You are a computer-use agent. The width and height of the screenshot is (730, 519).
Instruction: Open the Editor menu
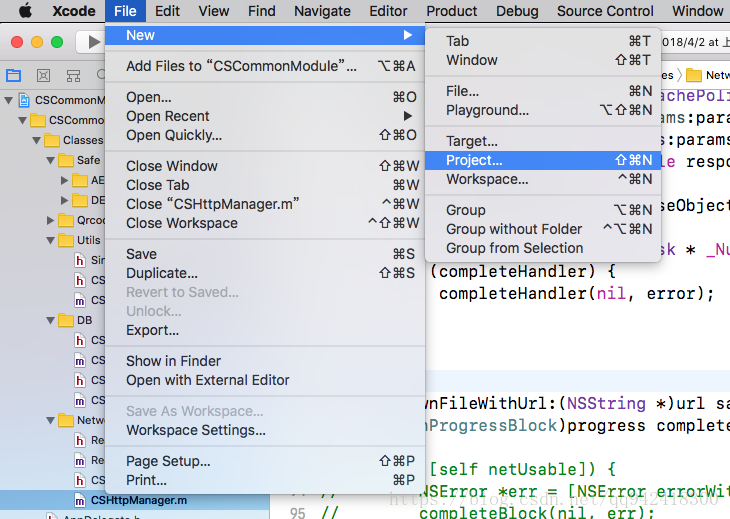(388, 11)
